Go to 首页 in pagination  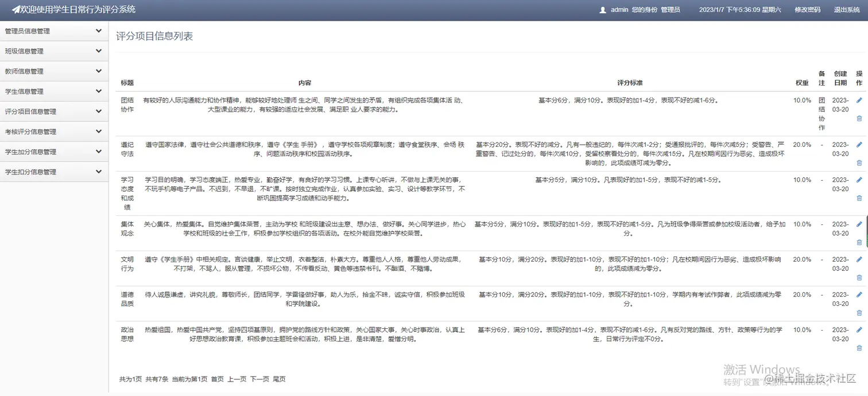218,379
